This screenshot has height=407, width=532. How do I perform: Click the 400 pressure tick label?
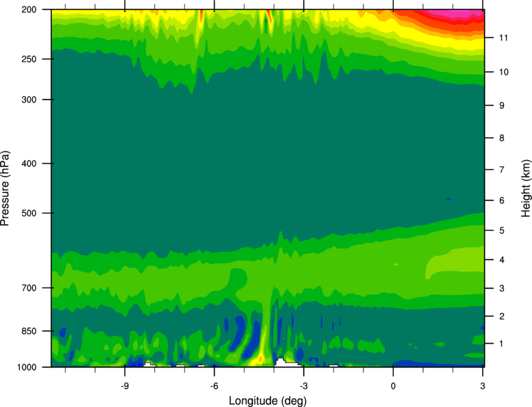click(29, 163)
